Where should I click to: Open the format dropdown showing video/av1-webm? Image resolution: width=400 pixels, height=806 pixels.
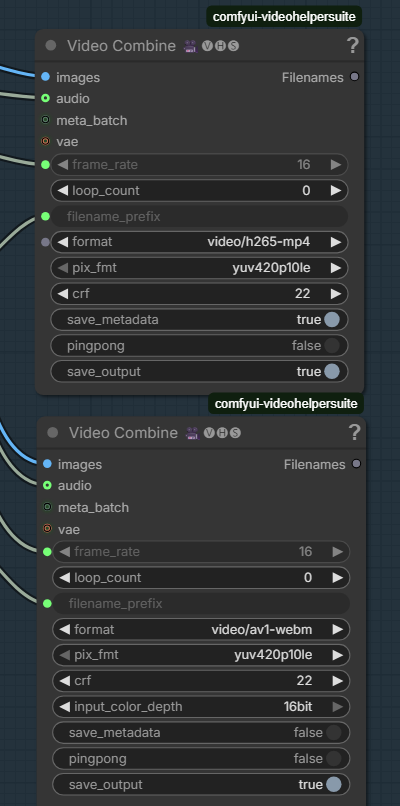pos(202,629)
